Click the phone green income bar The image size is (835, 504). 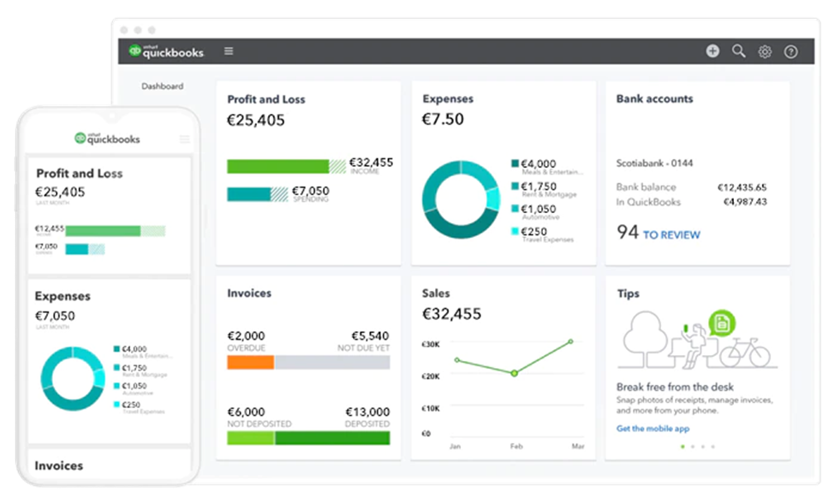pyautogui.click(x=115, y=231)
